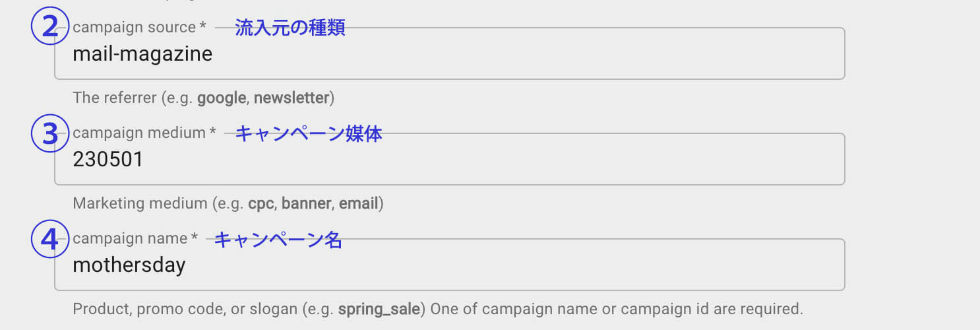The width and height of the screenshot is (980, 330).
Task: Click the circled number 4 marker
Action: click(x=50, y=239)
